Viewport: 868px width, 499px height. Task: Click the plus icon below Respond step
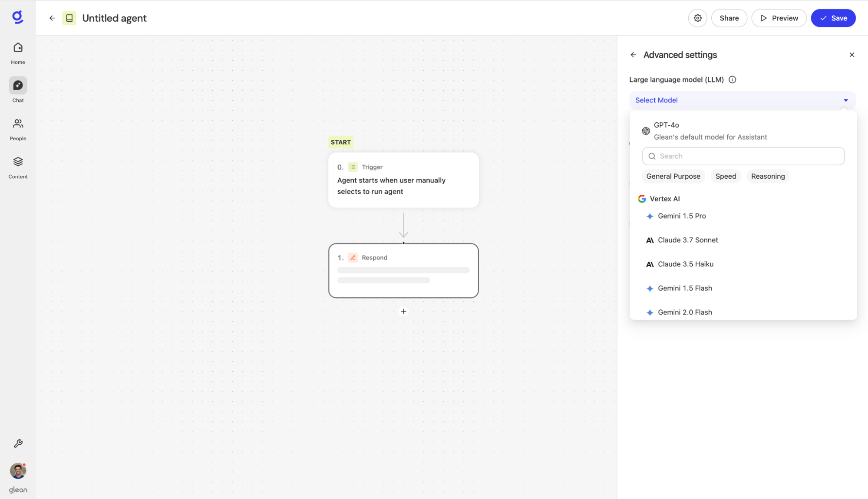403,311
